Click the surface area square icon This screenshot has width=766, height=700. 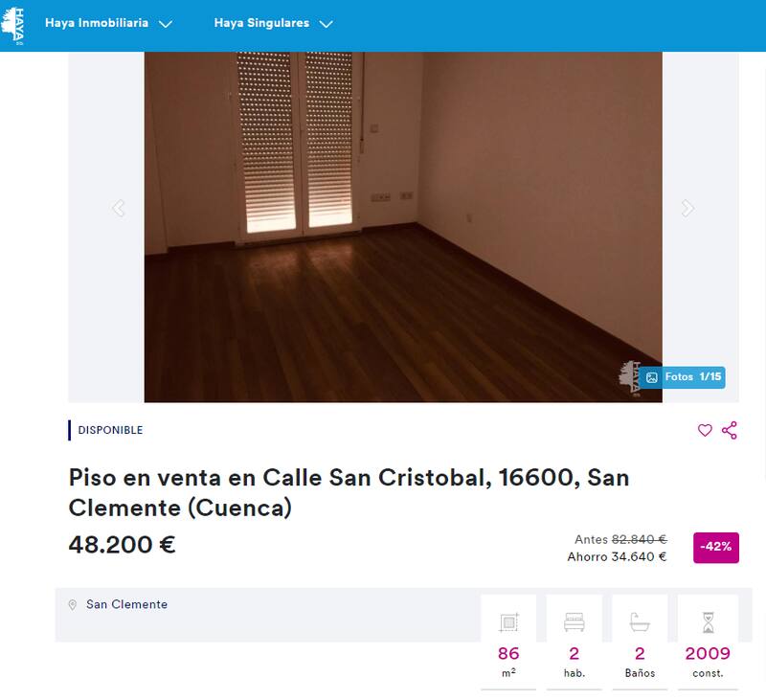coord(508,621)
